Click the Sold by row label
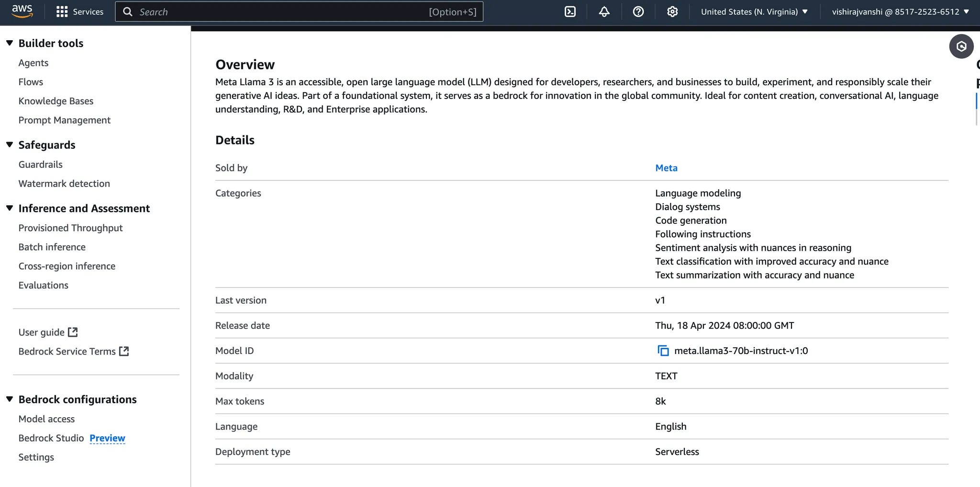 coord(231,168)
